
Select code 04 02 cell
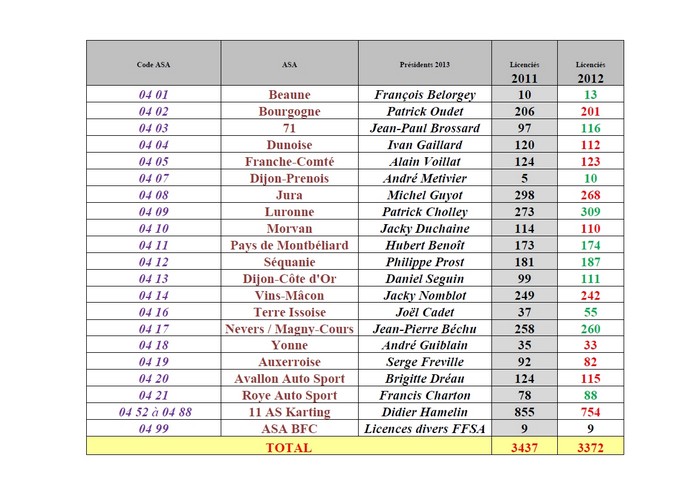point(153,112)
